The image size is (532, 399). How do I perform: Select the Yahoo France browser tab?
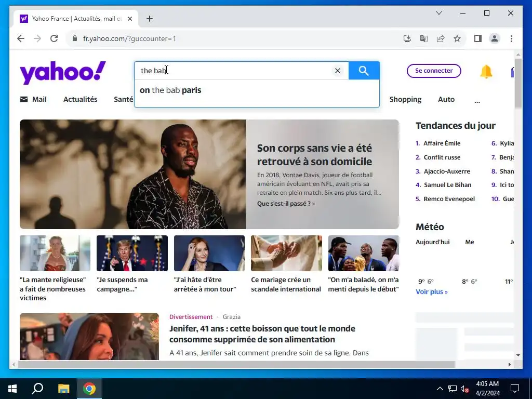pyautogui.click(x=76, y=19)
